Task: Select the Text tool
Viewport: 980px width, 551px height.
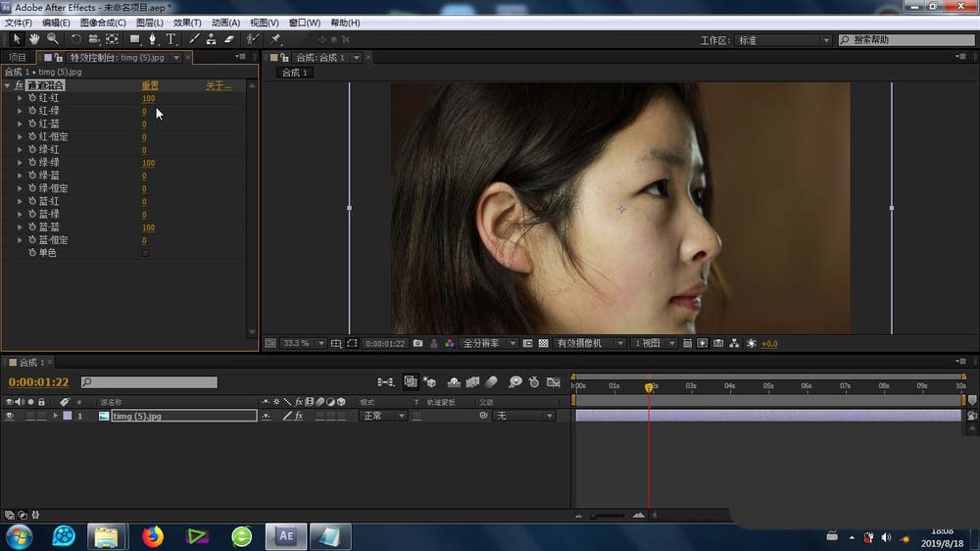Action: point(170,39)
